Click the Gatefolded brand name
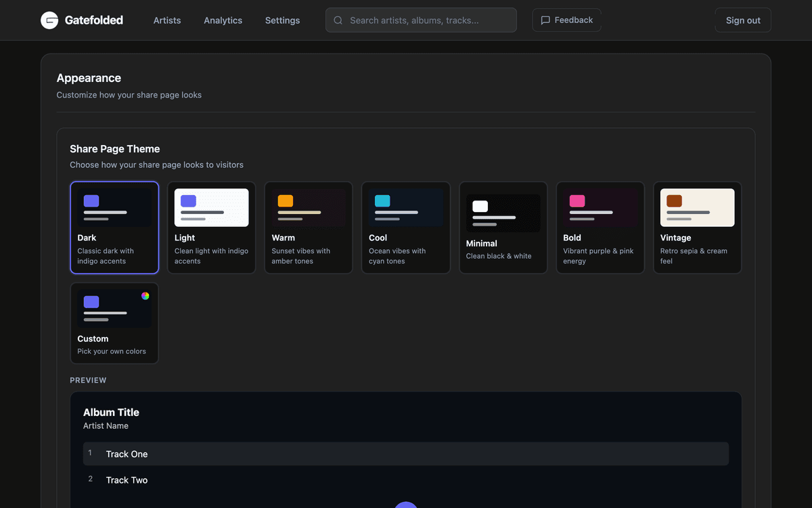This screenshot has height=508, width=812. pyautogui.click(x=94, y=20)
